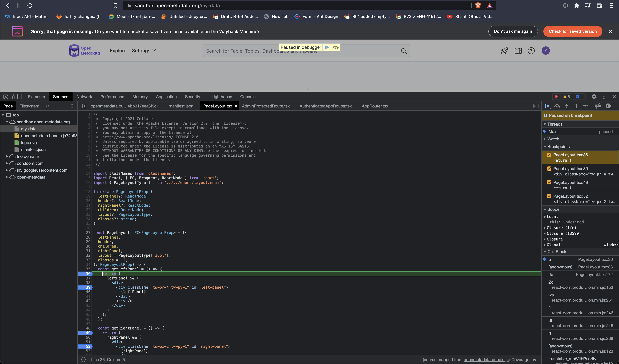Click the Step over next function icon
The width and height of the screenshot is (619, 364).
click(557, 106)
